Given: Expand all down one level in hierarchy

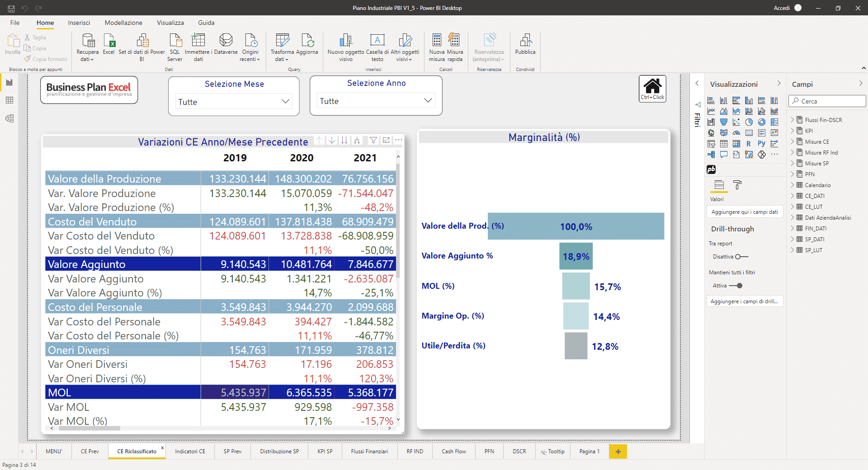Looking at the screenshot, I should click(357, 140).
